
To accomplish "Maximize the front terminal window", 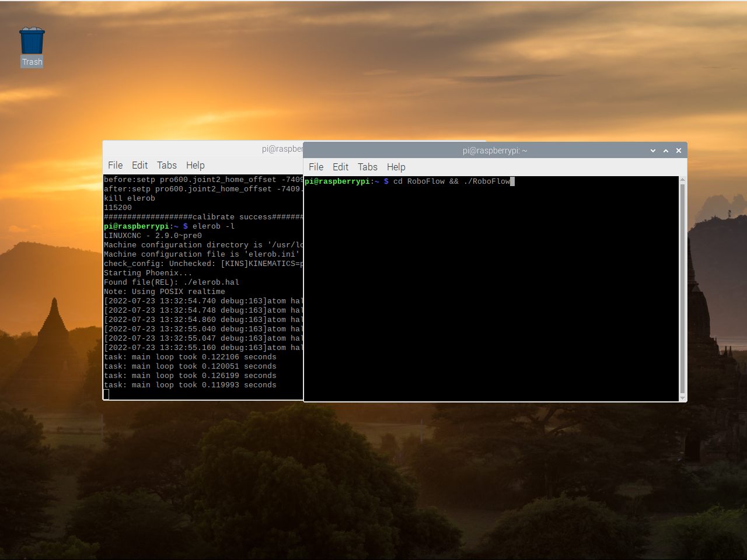I will coord(666,150).
